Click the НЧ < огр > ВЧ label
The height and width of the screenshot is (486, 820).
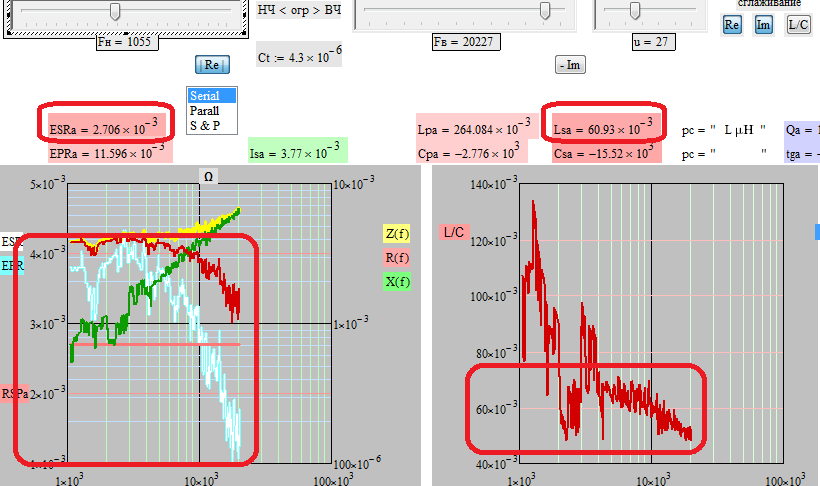tap(300, 10)
